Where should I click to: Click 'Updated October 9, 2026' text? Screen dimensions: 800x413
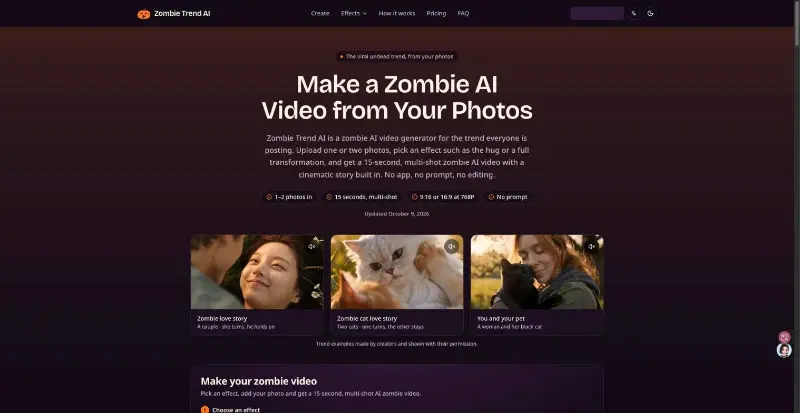(x=397, y=214)
